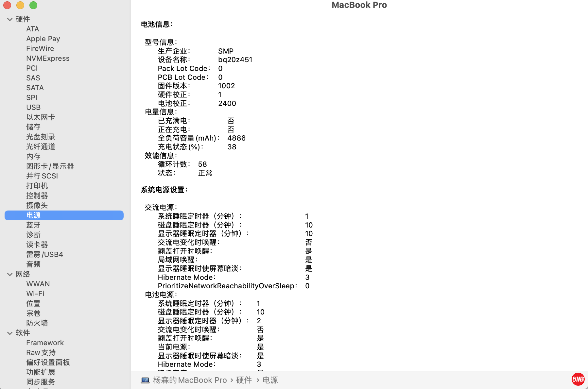Screen dimensions: 588x389
Task: Select SATA in the sidebar
Action: point(35,88)
